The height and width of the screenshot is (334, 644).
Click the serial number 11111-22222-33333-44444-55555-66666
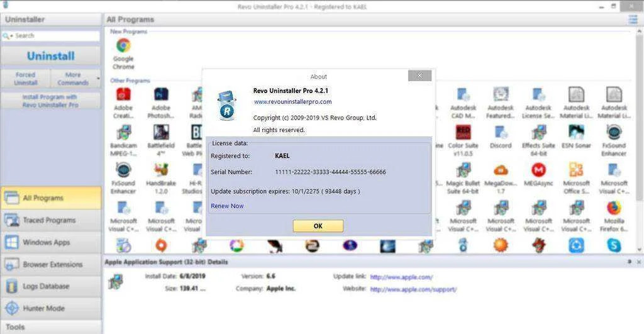(330, 172)
